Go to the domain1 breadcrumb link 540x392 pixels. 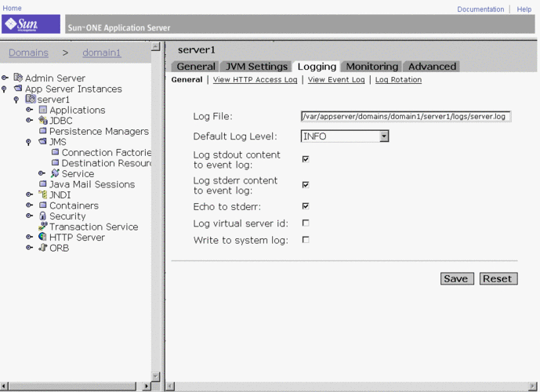tap(102, 53)
